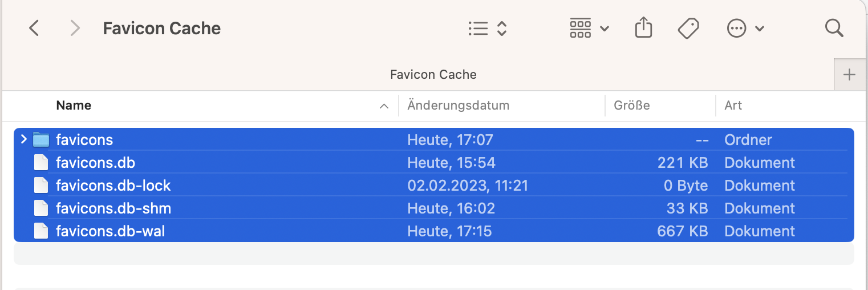This screenshot has height=290, width=868.
Task: Open the group-by items dropdown
Action: coord(589,28)
